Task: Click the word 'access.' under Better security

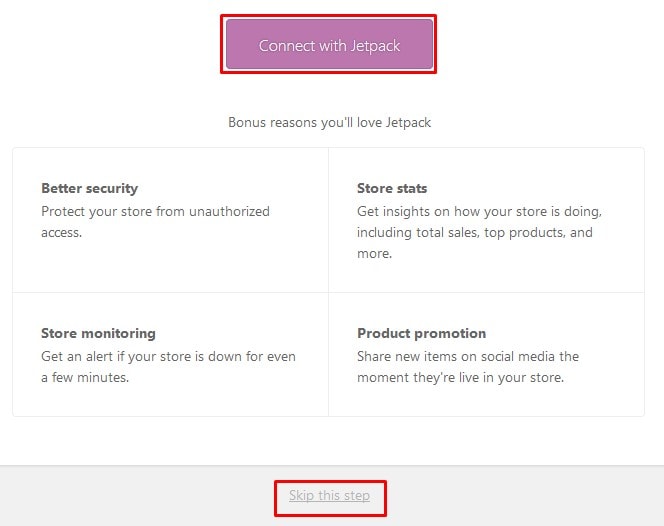Action: click(62, 232)
